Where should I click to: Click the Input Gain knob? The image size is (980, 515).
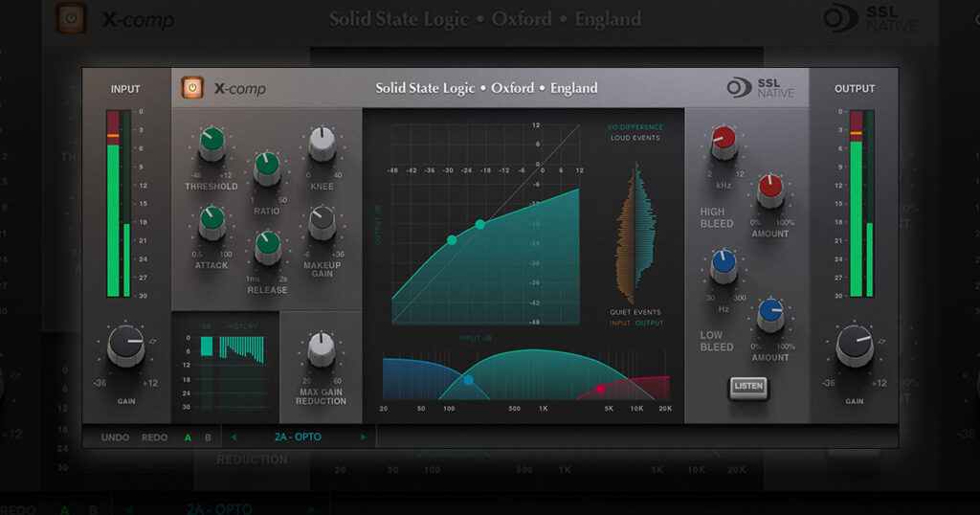[126, 346]
